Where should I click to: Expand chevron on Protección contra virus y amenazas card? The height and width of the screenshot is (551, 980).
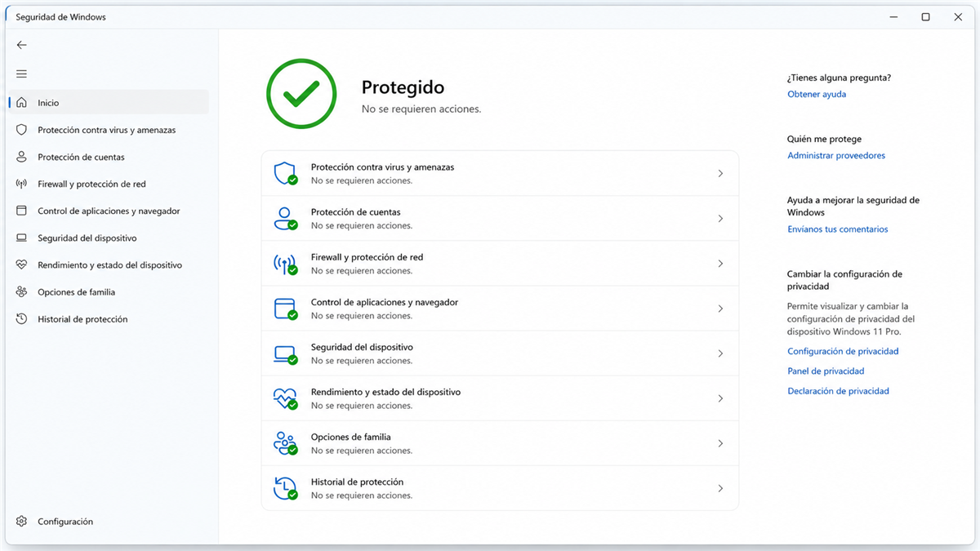click(720, 174)
